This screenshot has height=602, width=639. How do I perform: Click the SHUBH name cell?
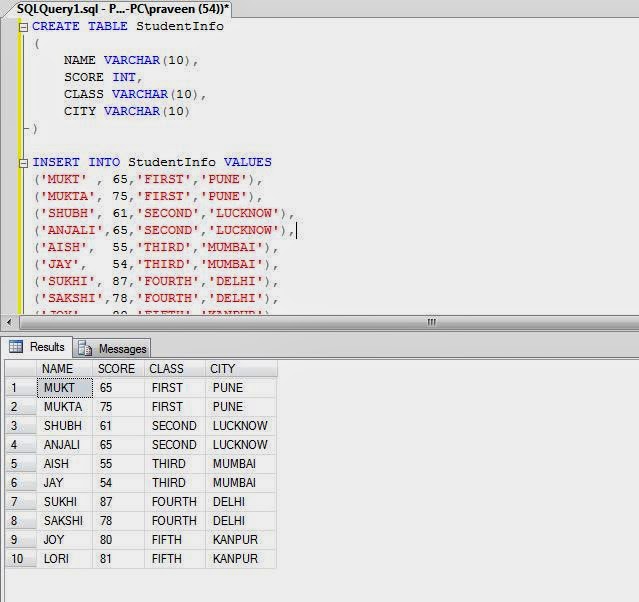[65, 426]
